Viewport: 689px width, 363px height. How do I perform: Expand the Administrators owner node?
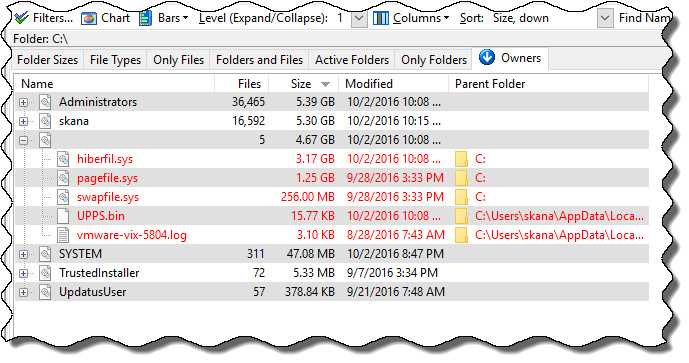pos(23,102)
